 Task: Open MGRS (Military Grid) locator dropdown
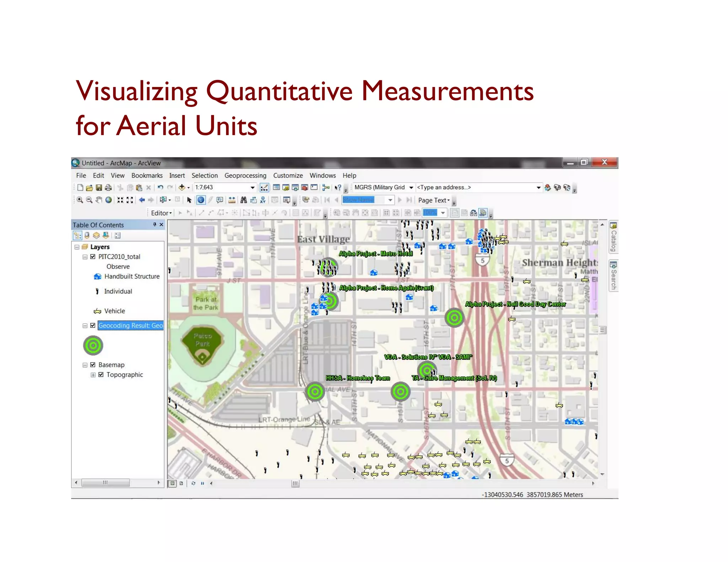(411, 188)
